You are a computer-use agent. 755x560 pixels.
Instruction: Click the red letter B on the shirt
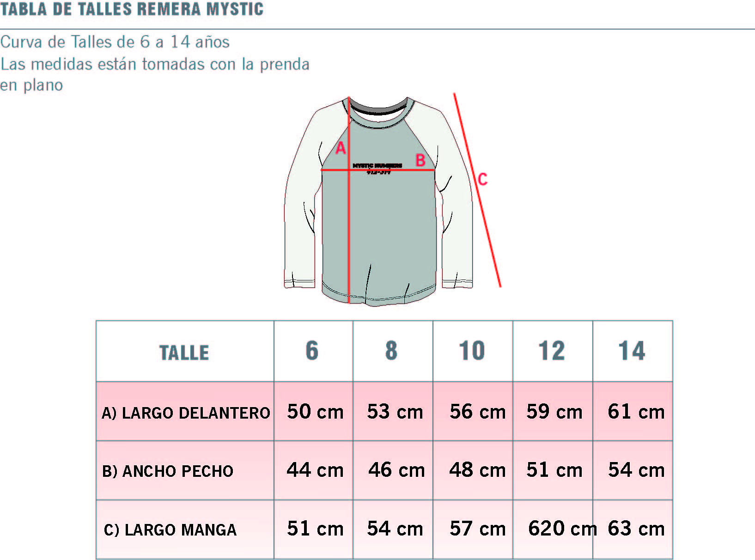[420, 160]
